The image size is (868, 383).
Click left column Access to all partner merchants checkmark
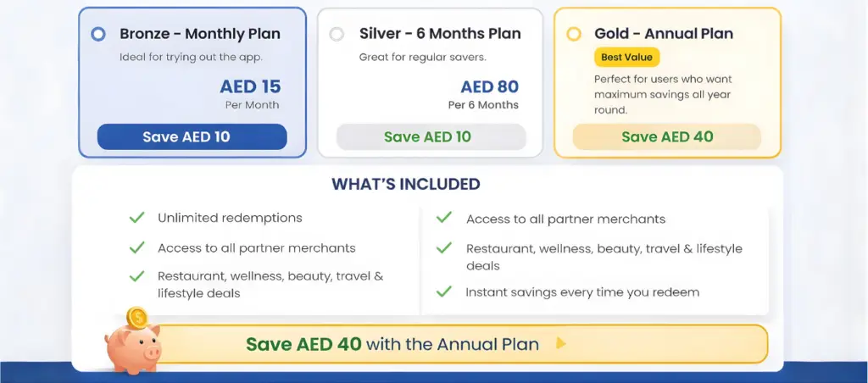136,248
